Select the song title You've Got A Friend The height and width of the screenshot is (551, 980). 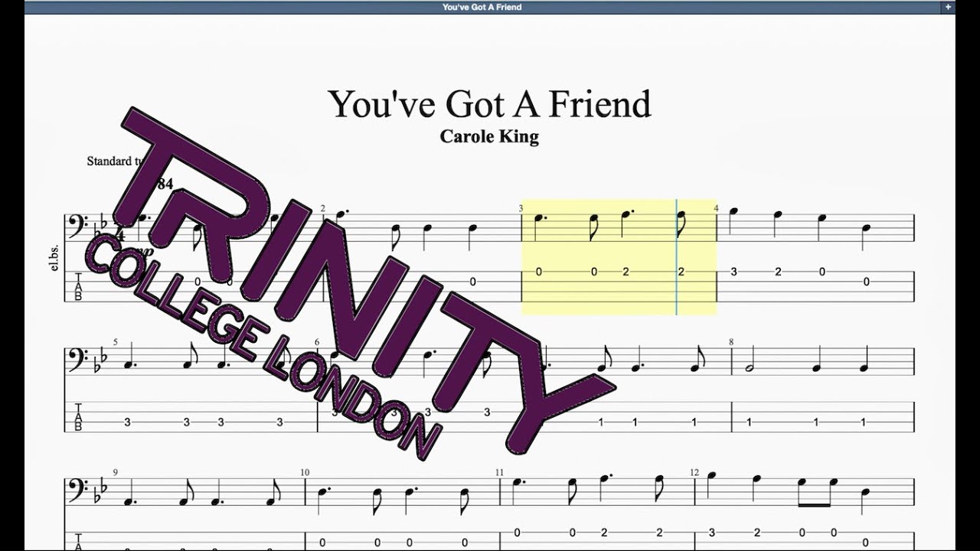point(489,104)
